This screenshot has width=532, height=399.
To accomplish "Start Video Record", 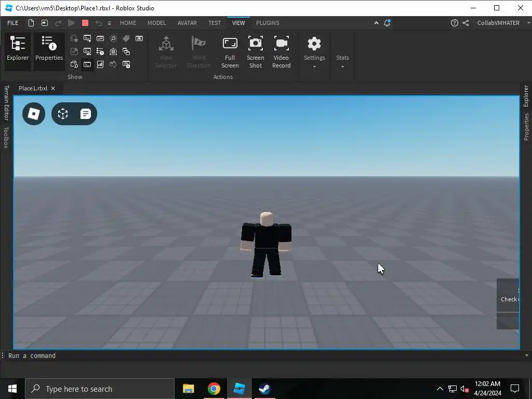I will (281, 51).
